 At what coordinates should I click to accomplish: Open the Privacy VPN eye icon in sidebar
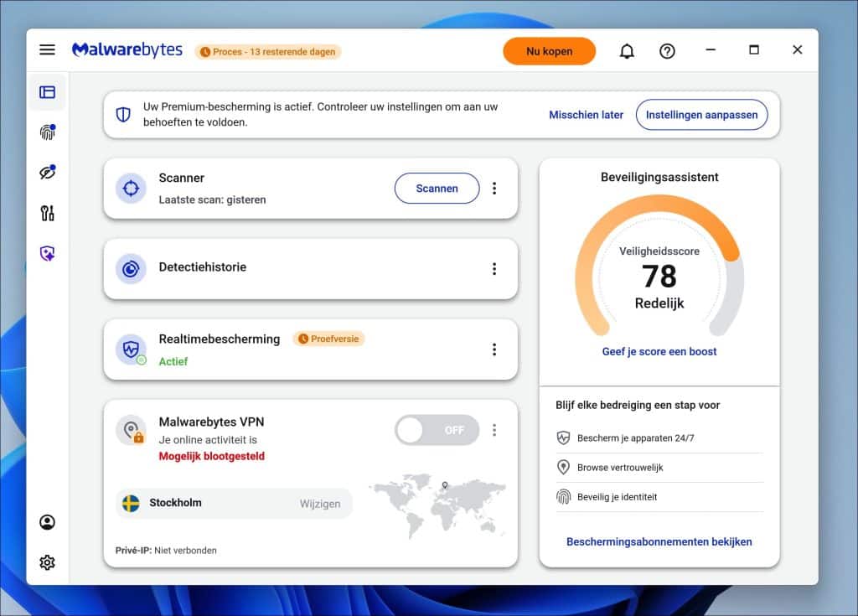click(46, 172)
